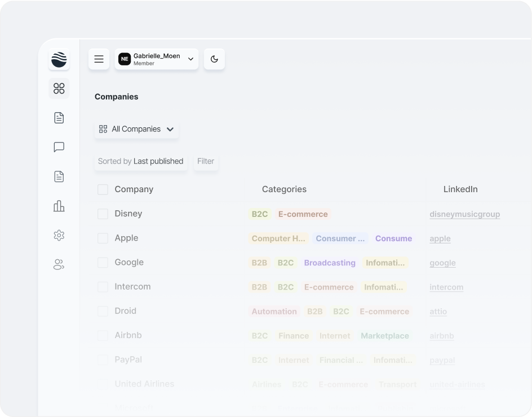Image resolution: width=532 pixels, height=417 pixels.
Task: Open the bar chart analytics icon
Action: pos(59,206)
